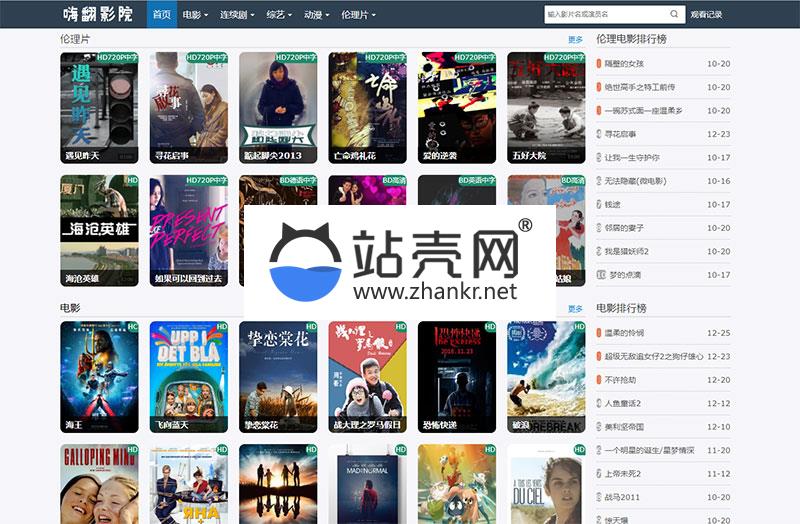Expand the 综艺 dropdown menu
Viewport: 800px width, 524px height.
pyautogui.click(x=279, y=15)
